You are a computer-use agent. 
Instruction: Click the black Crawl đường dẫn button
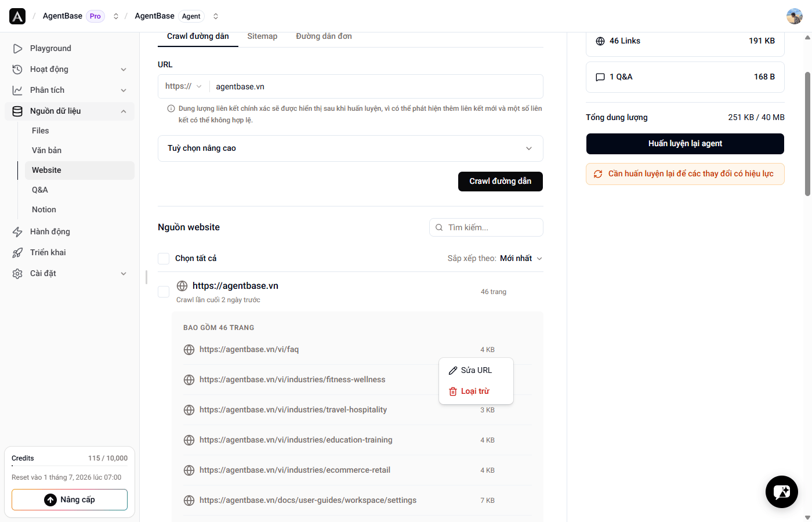click(x=501, y=182)
